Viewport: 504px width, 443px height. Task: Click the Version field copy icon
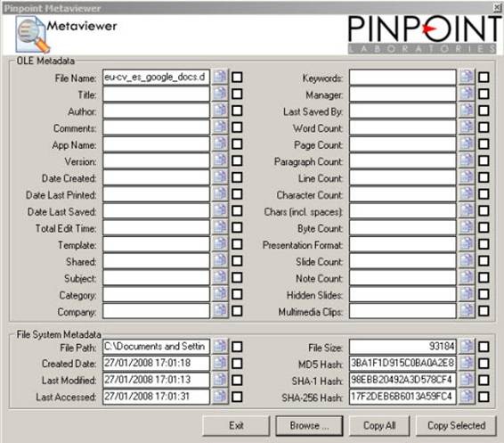pos(220,160)
